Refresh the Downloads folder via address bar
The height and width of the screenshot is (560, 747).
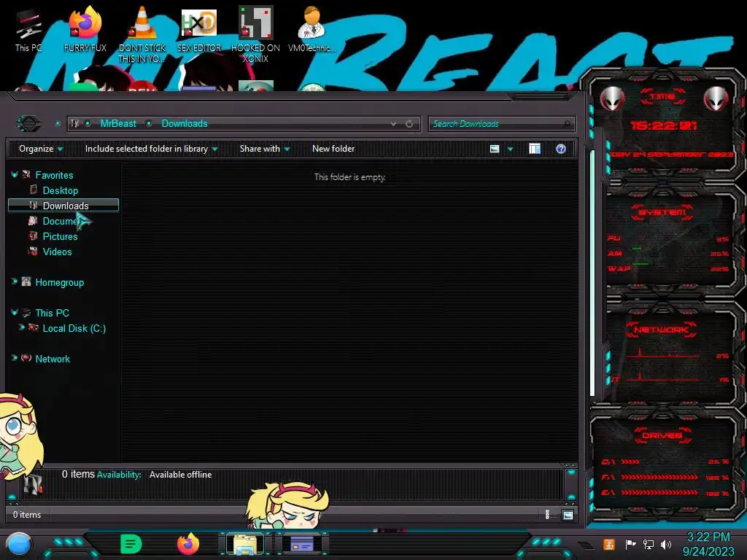[409, 124]
